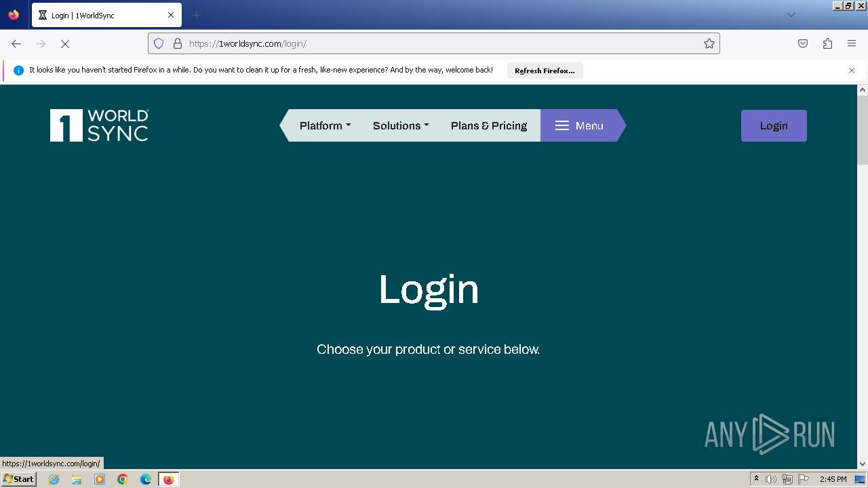Viewport: 868px width, 488px height.
Task: Expand the Platform dropdown menu
Action: (325, 125)
